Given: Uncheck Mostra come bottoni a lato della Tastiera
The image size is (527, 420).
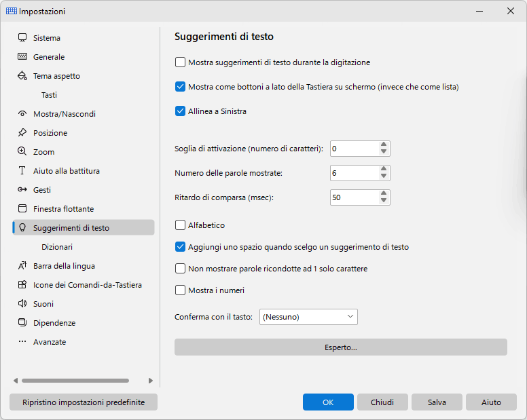Looking at the screenshot, I should click(x=180, y=87).
